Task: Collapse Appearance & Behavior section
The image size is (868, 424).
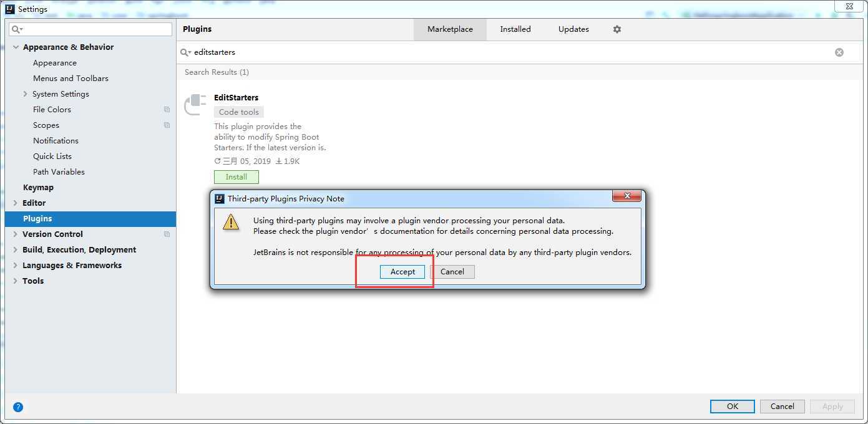Action: (16, 47)
